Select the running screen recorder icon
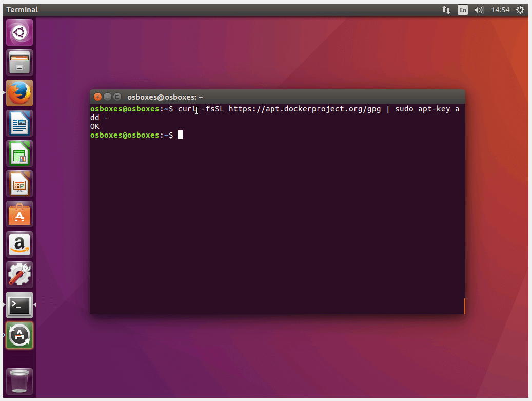 19,336
